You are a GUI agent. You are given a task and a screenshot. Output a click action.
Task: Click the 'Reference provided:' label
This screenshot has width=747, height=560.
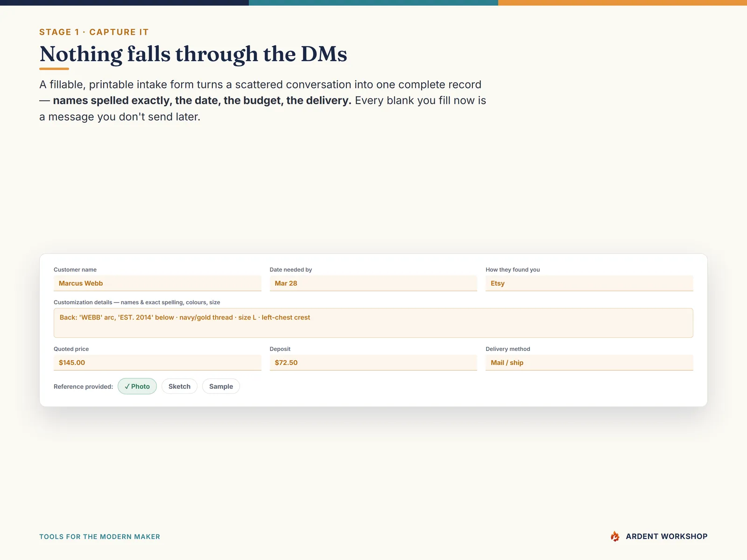point(83,386)
